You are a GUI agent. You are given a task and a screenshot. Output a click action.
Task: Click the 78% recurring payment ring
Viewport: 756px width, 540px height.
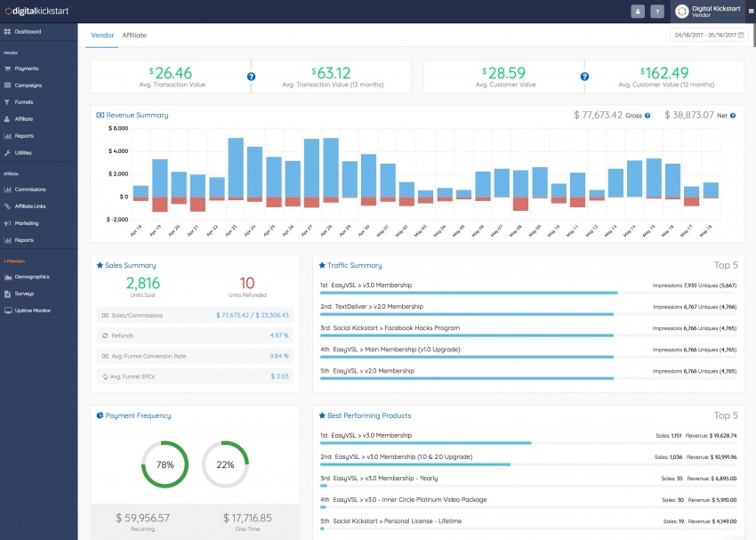tap(165, 464)
